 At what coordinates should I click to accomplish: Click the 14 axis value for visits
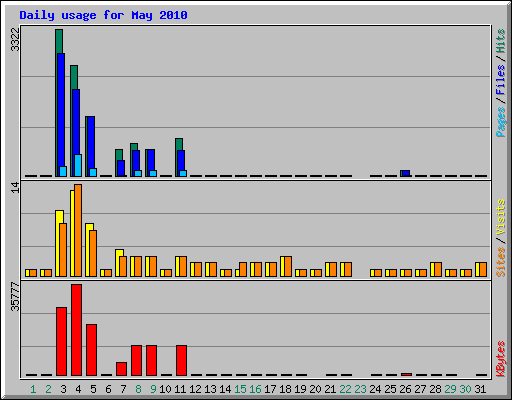click(15, 187)
